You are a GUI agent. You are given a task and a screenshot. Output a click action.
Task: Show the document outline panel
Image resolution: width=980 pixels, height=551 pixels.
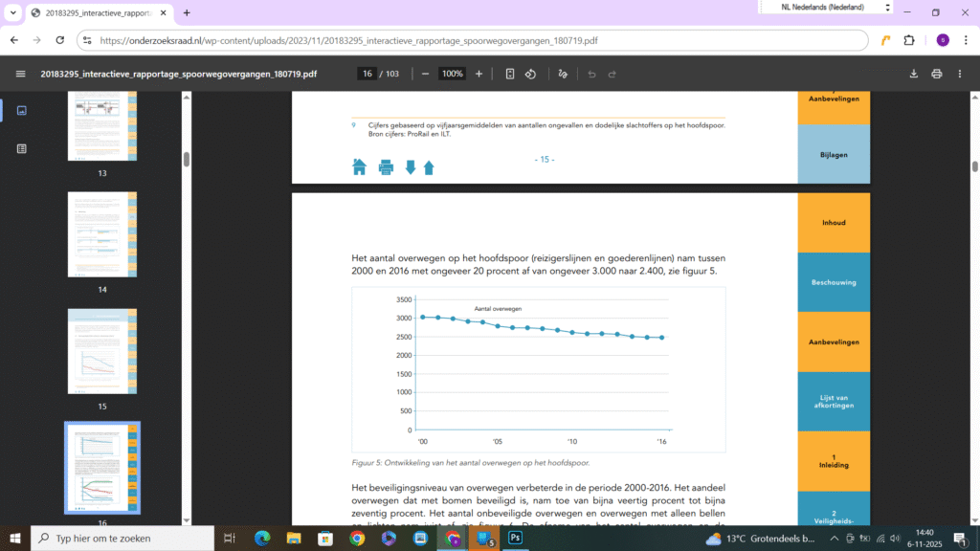(21, 148)
